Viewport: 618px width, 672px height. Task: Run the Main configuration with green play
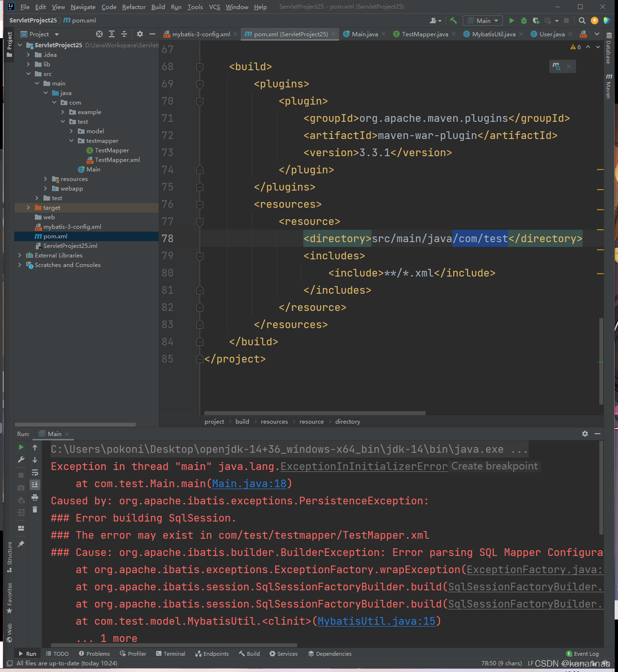511,21
